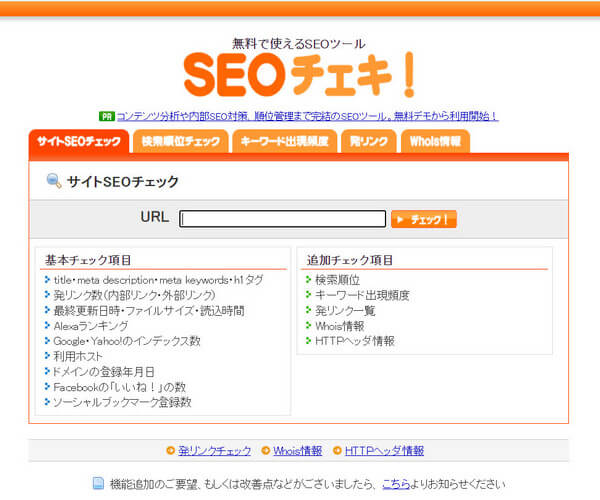600x500 pixels.
Task: Click the Google・Yahoo!のインデックス数 item
Action: [x=127, y=341]
